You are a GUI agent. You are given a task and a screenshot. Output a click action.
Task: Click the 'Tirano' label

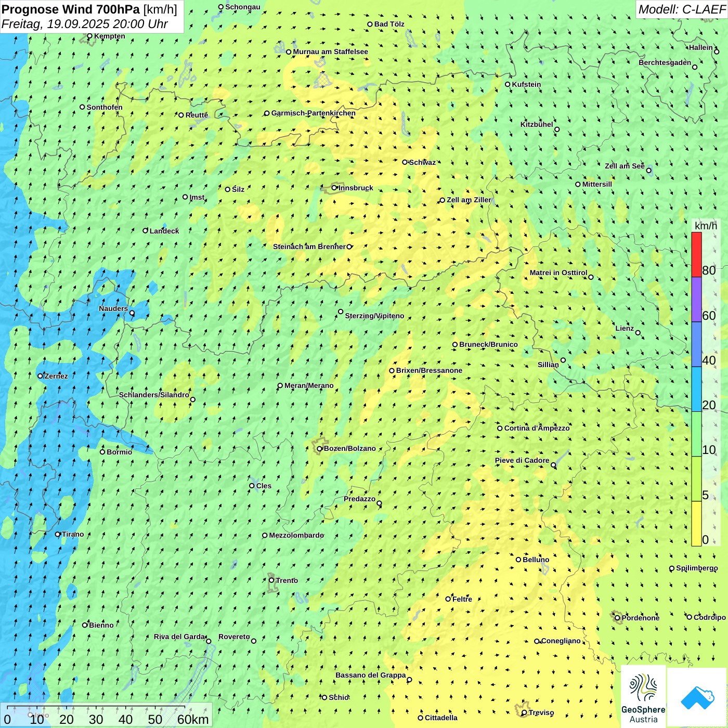tap(73, 534)
